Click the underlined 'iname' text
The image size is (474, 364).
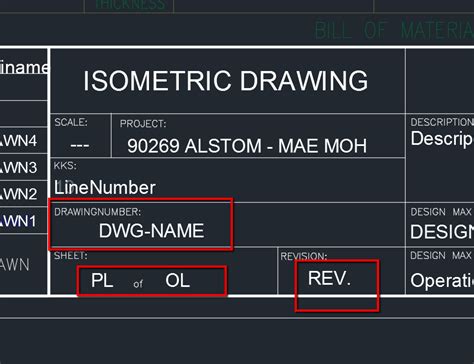tap(24, 68)
